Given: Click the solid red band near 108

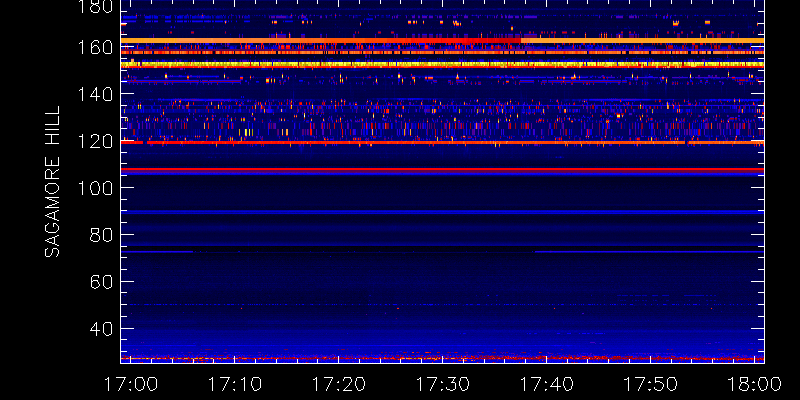Looking at the screenshot, I should pos(442,169).
